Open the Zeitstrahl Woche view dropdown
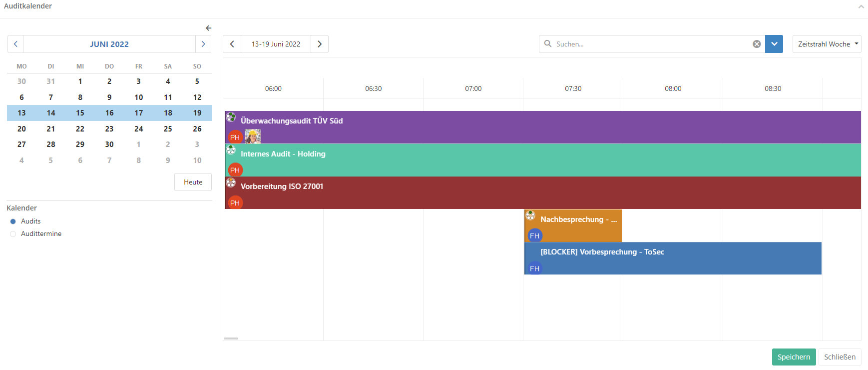This screenshot has height=370, width=868. (827, 44)
